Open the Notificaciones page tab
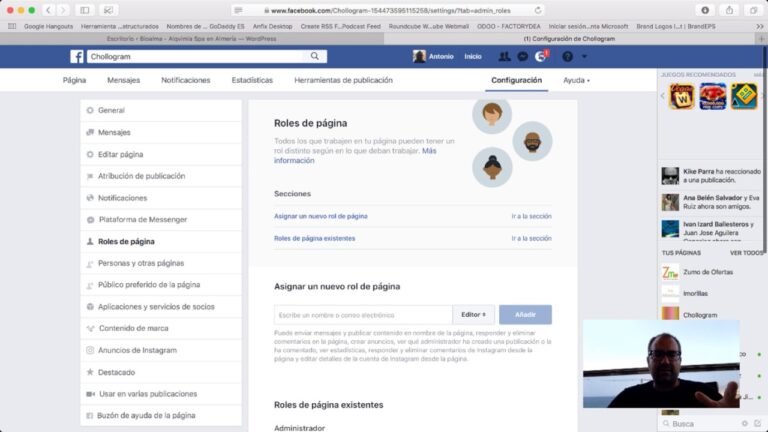The width and height of the screenshot is (768, 432). (186, 80)
